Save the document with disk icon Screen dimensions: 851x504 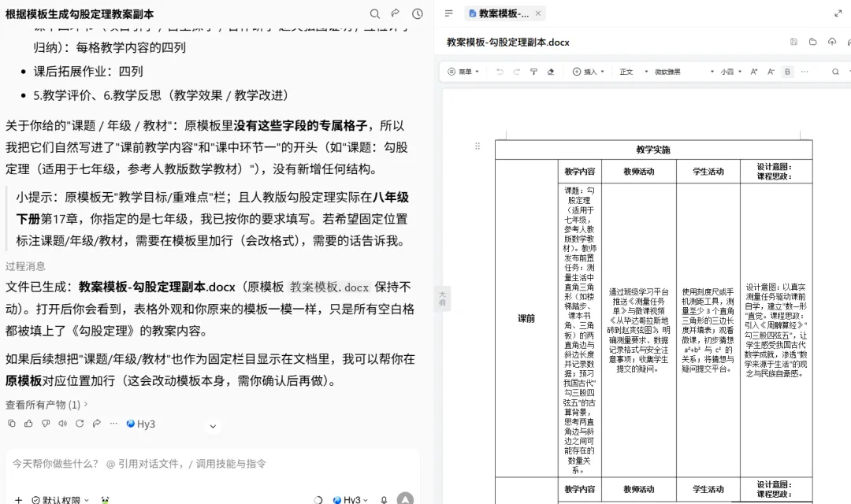pos(793,42)
